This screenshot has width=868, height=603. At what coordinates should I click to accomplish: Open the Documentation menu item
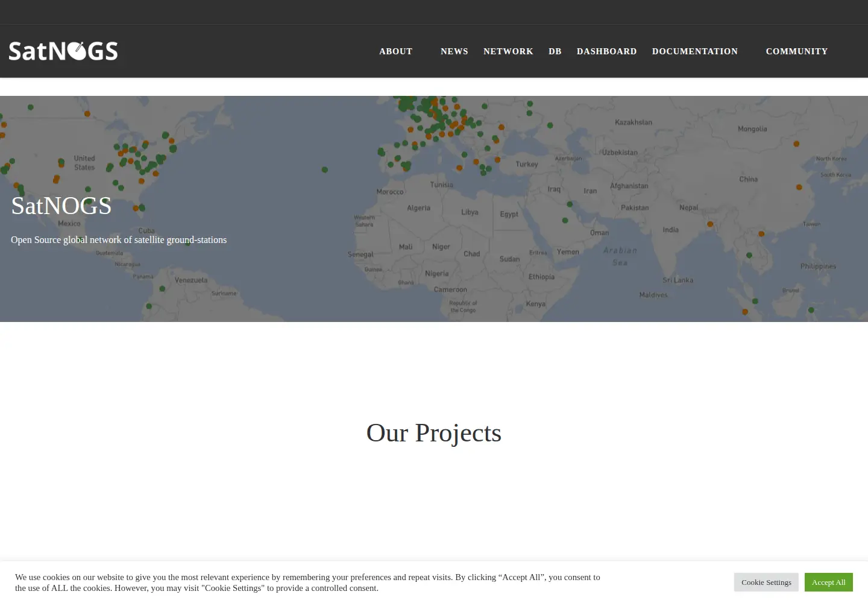click(695, 51)
